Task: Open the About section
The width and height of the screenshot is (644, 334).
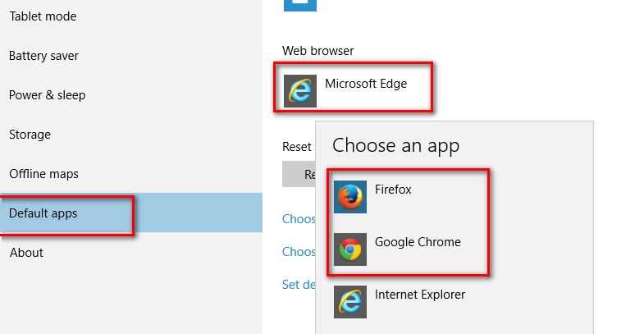Action: [26, 253]
